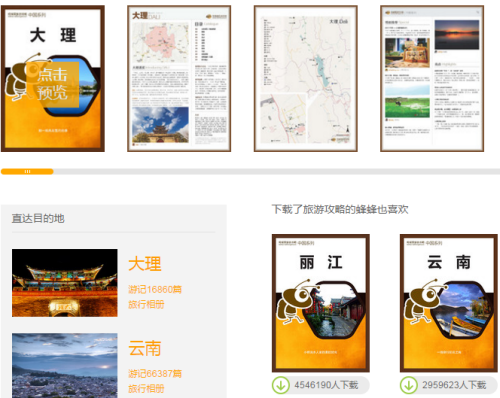
Task: Click the 大理 night gate photo
Action: pos(65,283)
